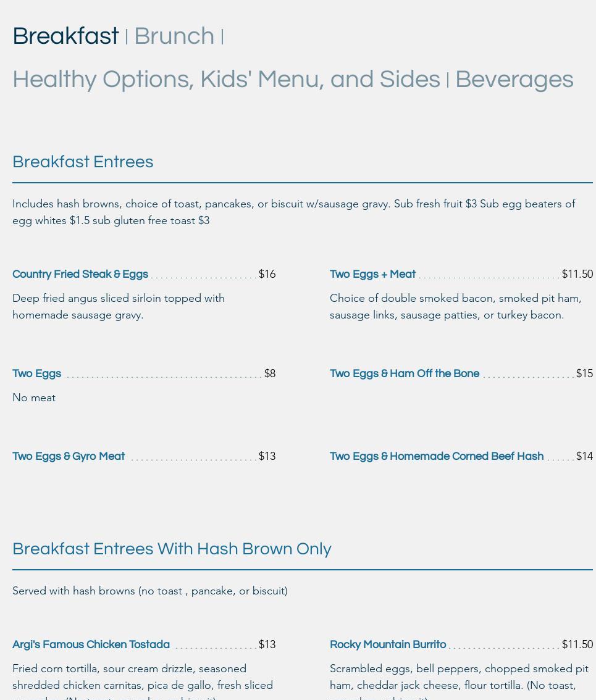Click the Two Eggs + Meat item

tap(372, 274)
